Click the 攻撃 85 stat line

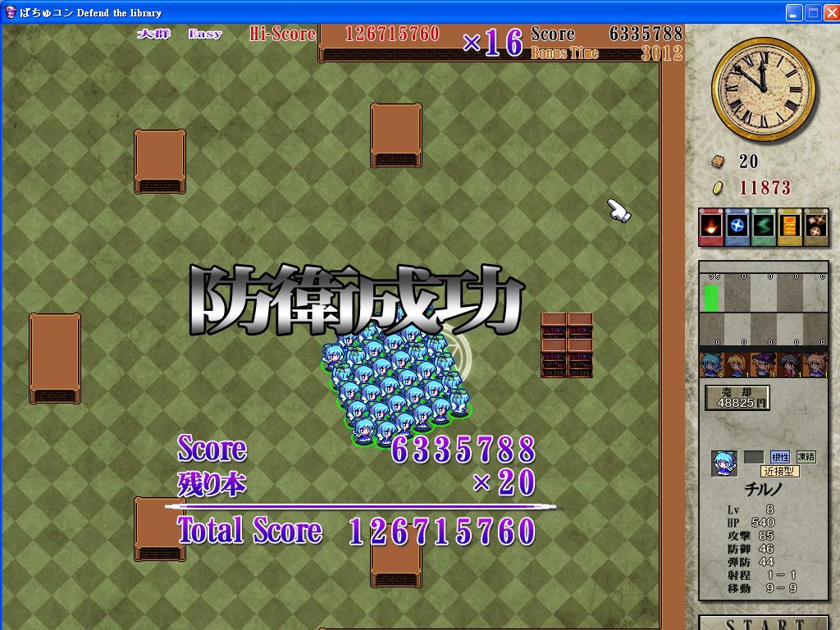click(x=751, y=536)
